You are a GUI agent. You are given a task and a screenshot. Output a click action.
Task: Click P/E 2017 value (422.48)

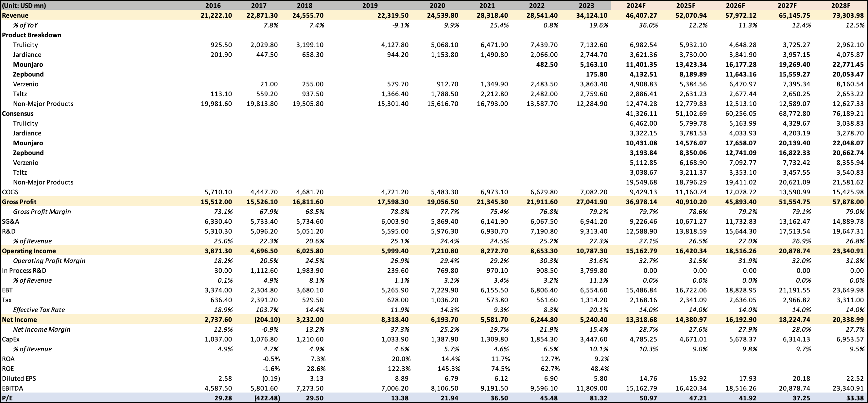click(x=267, y=398)
